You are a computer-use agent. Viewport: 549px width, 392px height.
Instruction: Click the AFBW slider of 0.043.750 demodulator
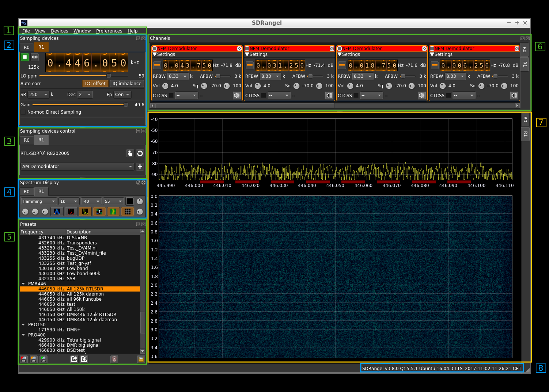[x=223, y=76]
